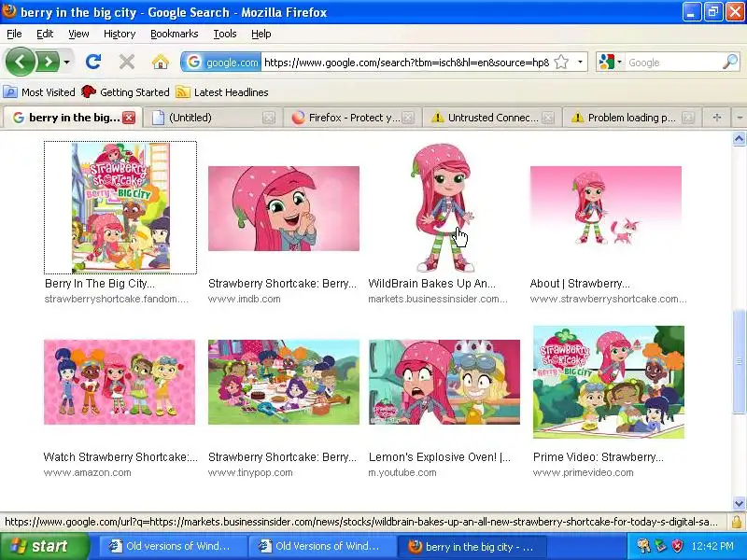Viewport: 747px width, 560px height.
Task: Open the File menu
Action: [14, 34]
